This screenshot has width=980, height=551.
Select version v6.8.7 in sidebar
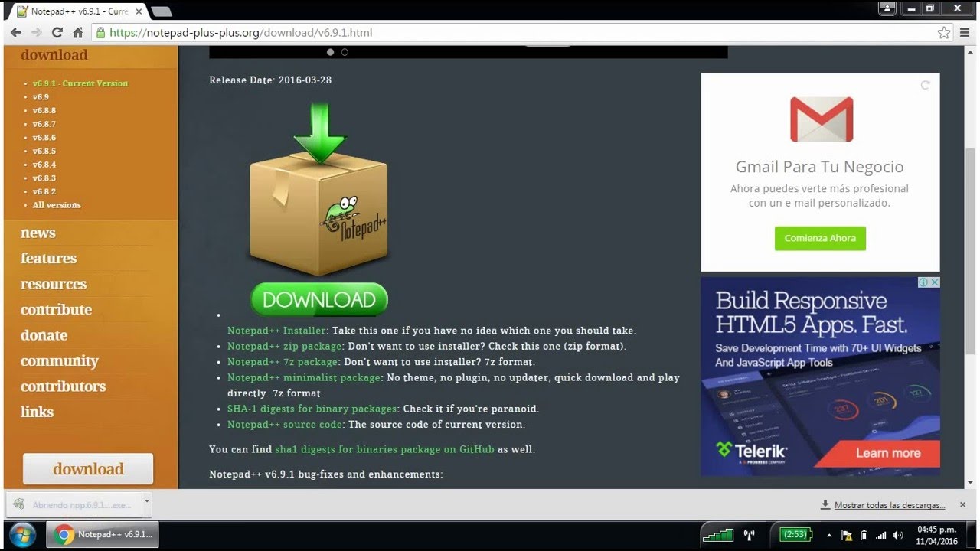[44, 124]
